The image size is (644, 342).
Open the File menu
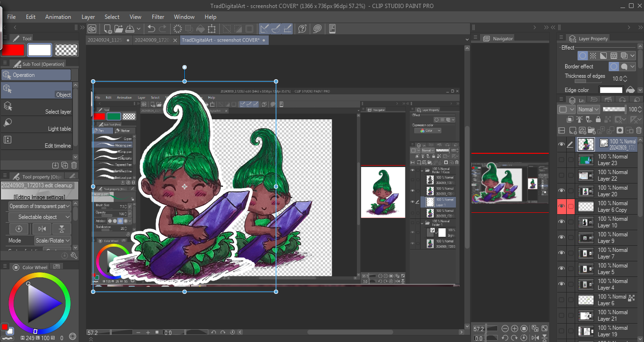pyautogui.click(x=12, y=17)
